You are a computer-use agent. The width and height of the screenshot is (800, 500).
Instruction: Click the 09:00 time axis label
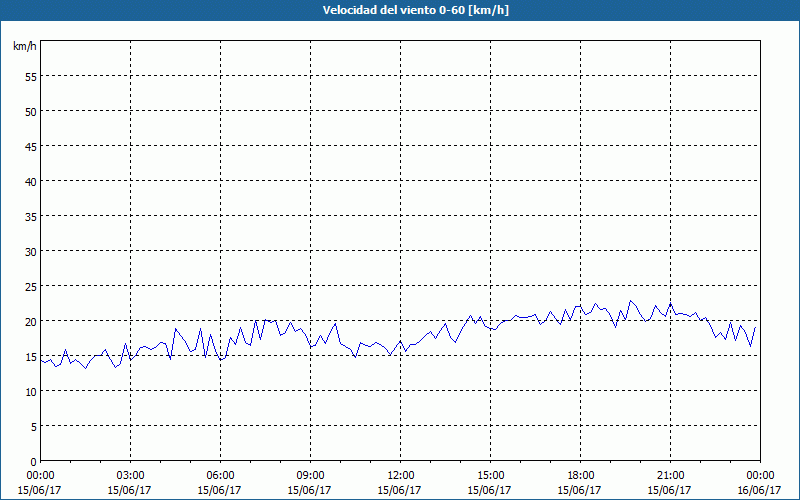click(310, 476)
